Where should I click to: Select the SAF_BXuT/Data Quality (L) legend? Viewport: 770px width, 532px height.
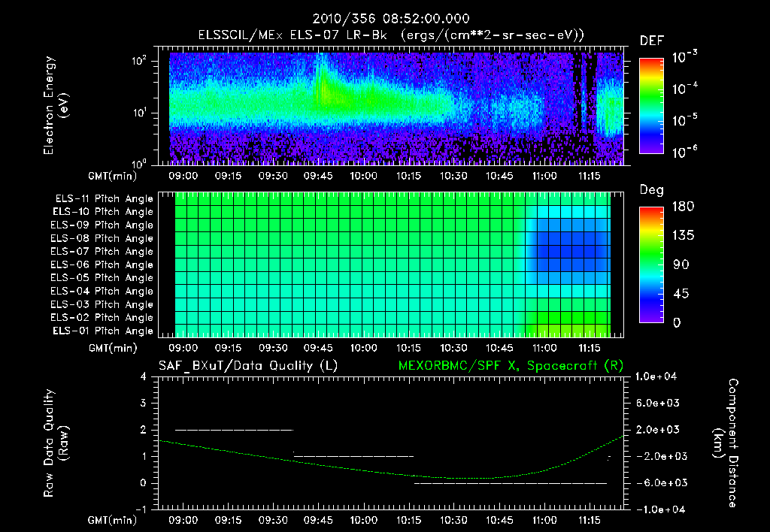pyautogui.click(x=248, y=366)
